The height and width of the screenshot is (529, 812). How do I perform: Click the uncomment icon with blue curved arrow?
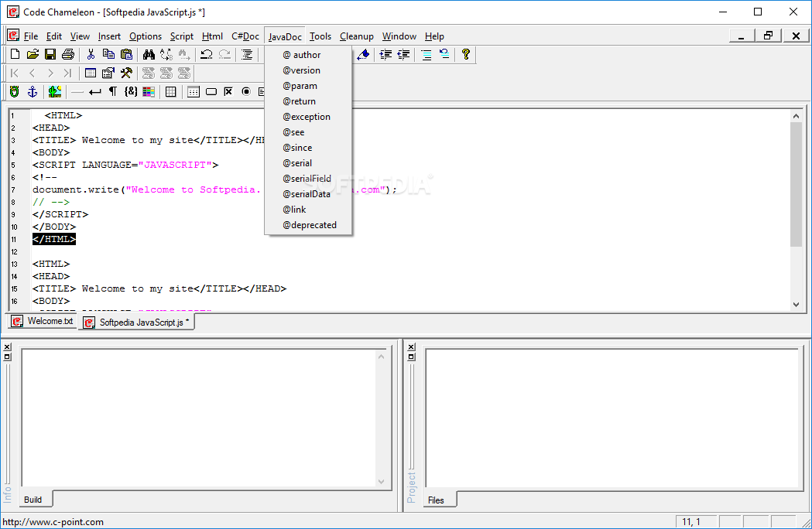444,54
